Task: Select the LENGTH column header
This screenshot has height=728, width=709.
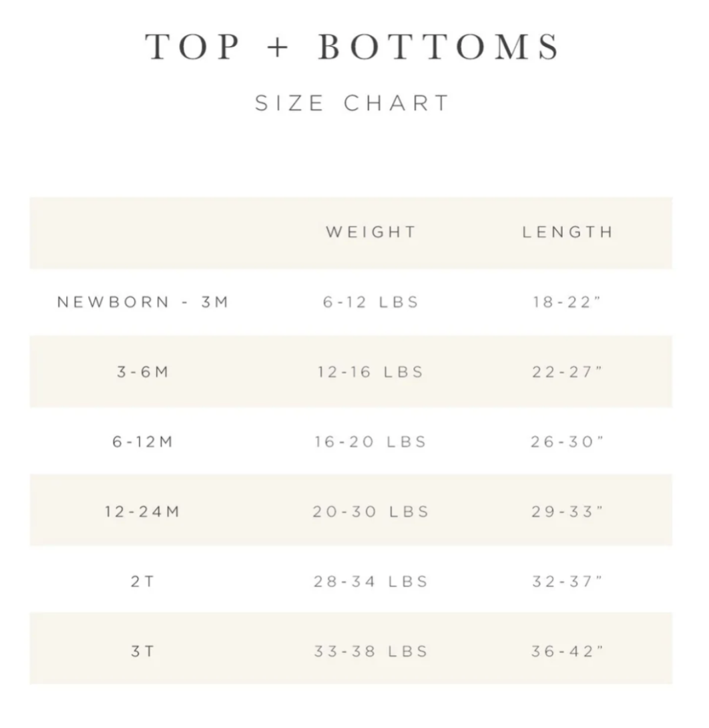Action: pyautogui.click(x=567, y=232)
